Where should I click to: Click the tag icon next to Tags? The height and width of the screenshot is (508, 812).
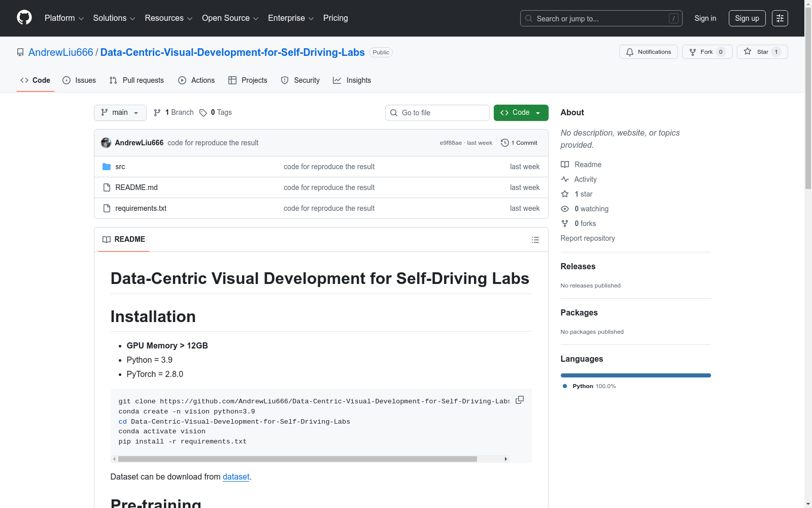click(x=203, y=113)
